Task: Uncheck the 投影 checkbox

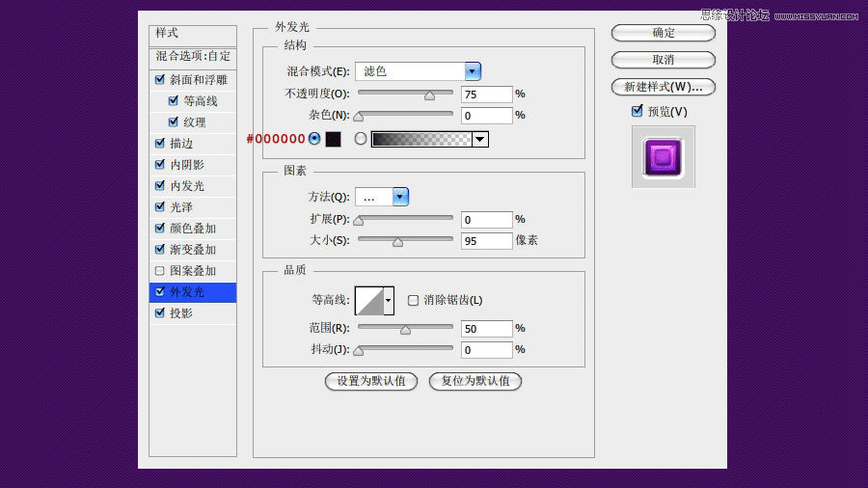Action: click(160, 312)
